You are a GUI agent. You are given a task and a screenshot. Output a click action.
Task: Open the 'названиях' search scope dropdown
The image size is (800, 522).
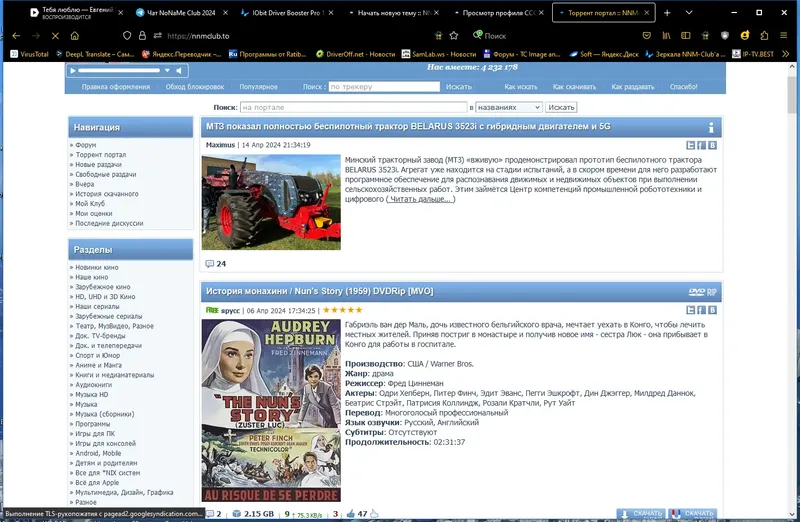(x=509, y=107)
